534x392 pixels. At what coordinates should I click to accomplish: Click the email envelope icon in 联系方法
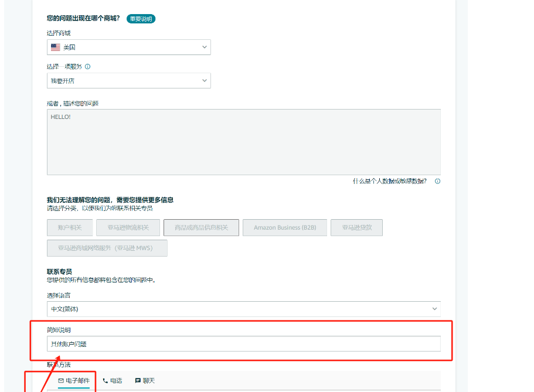pos(60,380)
